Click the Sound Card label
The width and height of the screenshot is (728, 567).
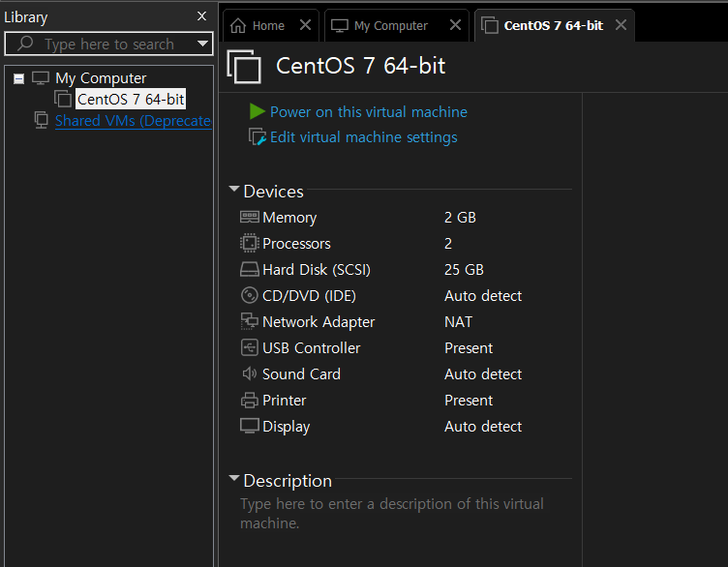tap(302, 374)
